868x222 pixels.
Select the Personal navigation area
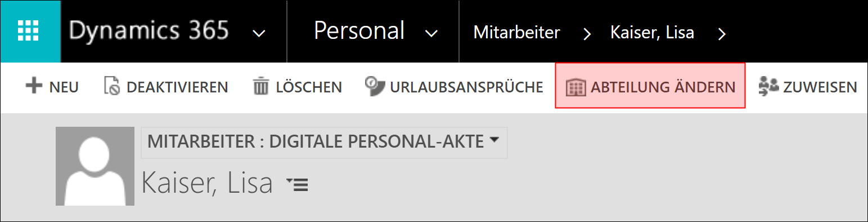tap(359, 30)
